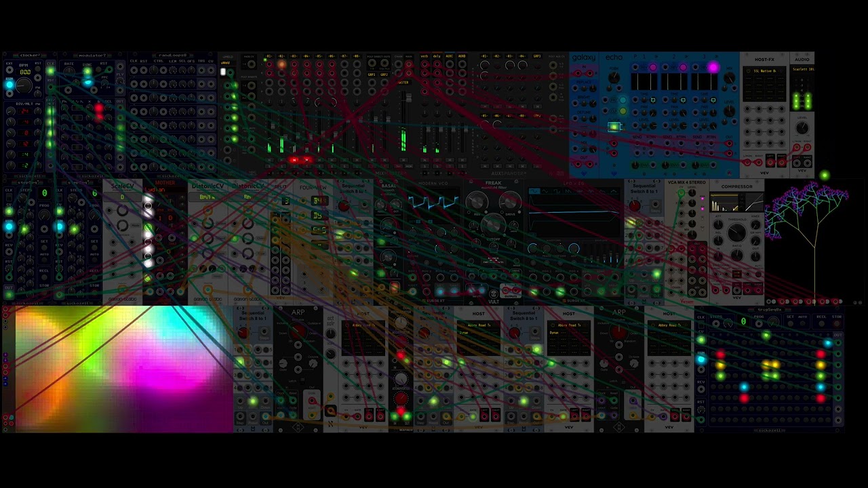Image resolution: width=868 pixels, height=488 pixels.
Task: Toggle the first magenta tap button on echo
Action: [x=653, y=68]
